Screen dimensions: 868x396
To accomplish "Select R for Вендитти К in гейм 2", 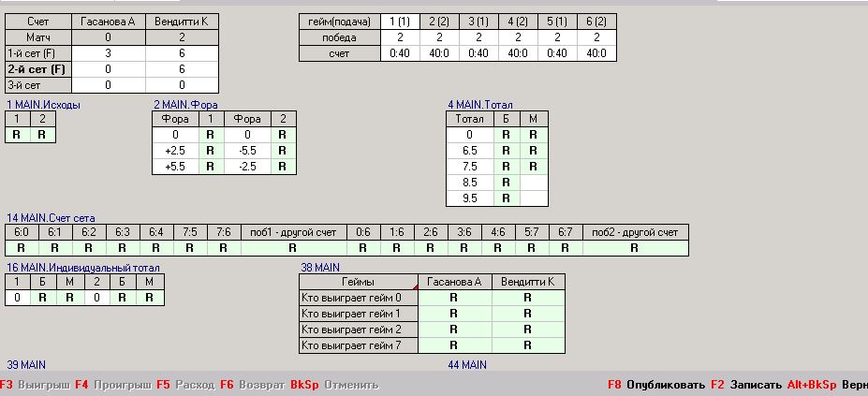I will [x=527, y=330].
